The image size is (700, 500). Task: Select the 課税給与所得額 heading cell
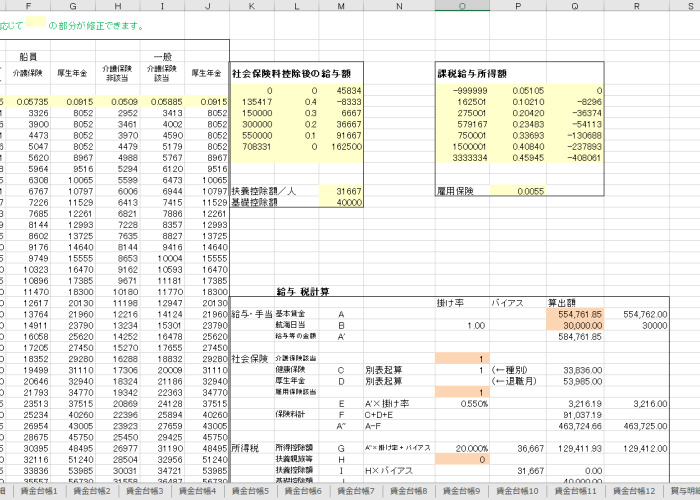click(472, 74)
